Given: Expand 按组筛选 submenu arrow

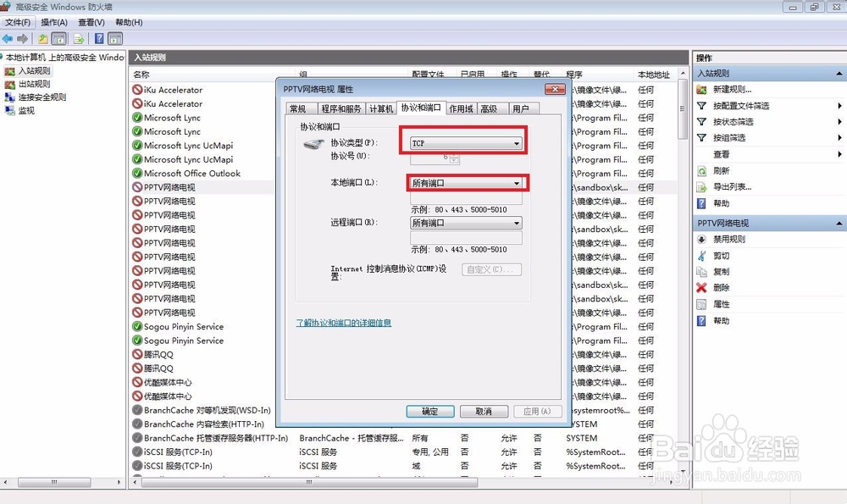Looking at the screenshot, I should point(840,138).
